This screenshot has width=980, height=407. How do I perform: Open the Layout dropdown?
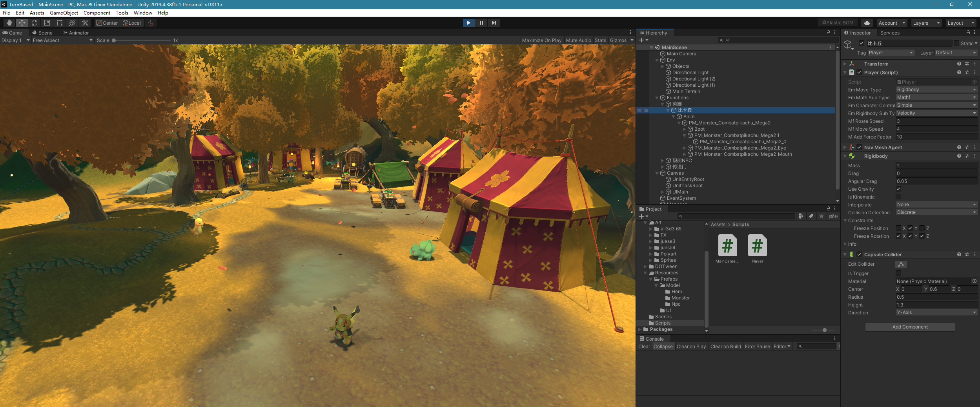coord(960,23)
